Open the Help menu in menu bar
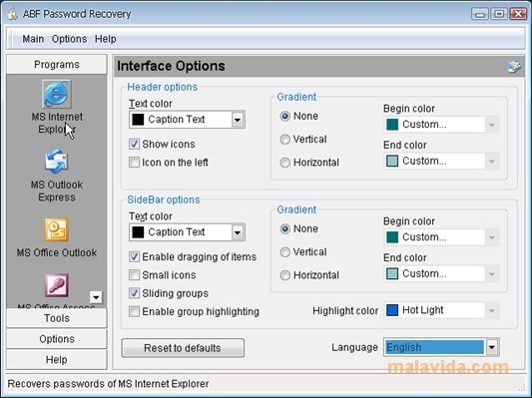 coord(106,39)
